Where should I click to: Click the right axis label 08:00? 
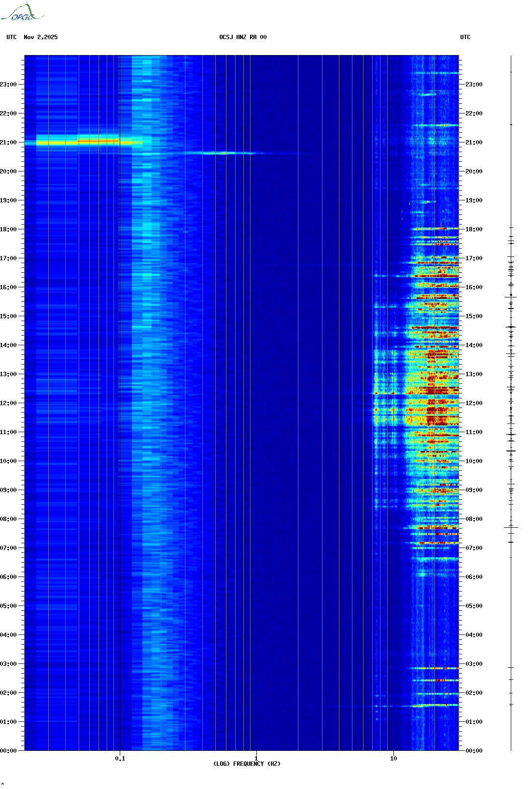pos(474,519)
